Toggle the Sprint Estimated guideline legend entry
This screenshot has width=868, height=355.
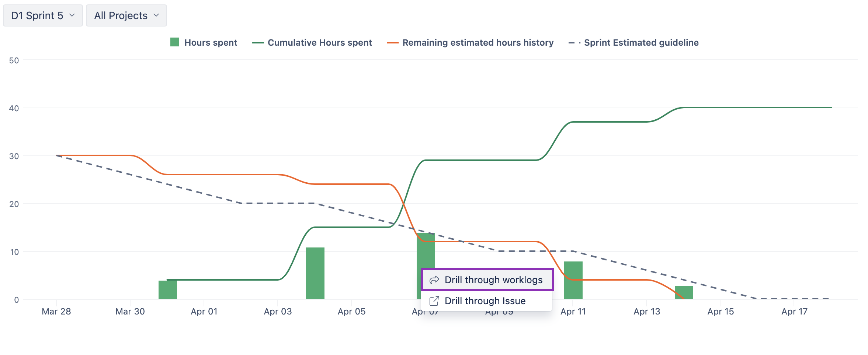click(x=633, y=42)
